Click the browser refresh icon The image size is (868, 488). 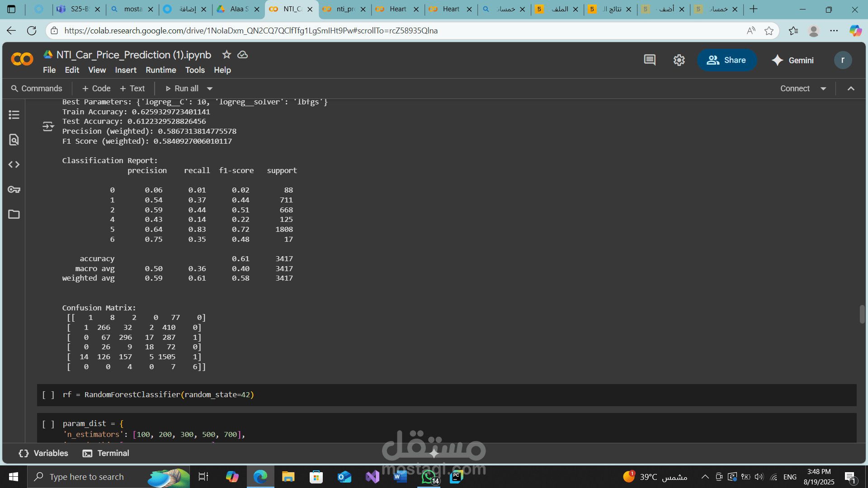point(32,30)
